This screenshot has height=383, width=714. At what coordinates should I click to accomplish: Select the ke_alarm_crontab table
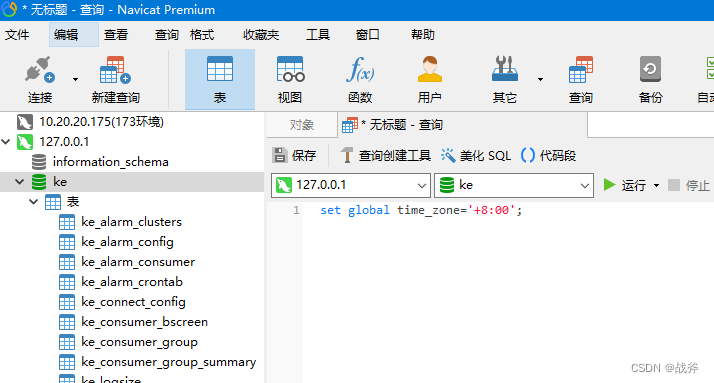(132, 282)
